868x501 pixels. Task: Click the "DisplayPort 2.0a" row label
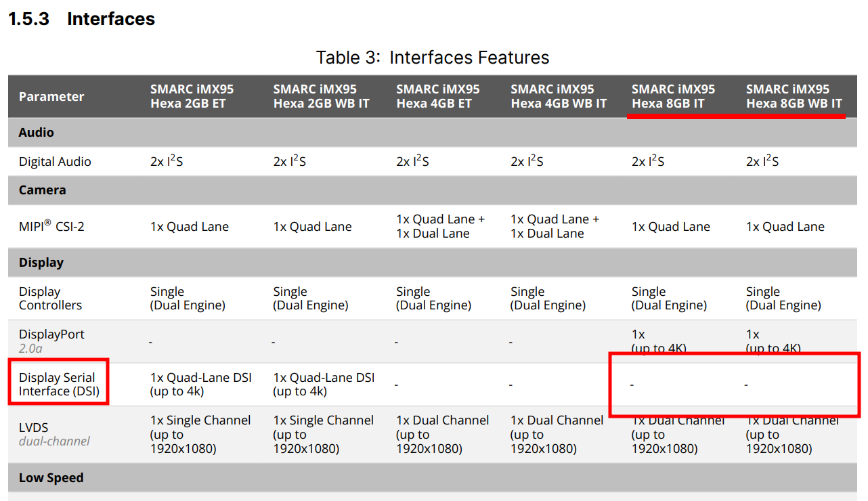[51, 341]
